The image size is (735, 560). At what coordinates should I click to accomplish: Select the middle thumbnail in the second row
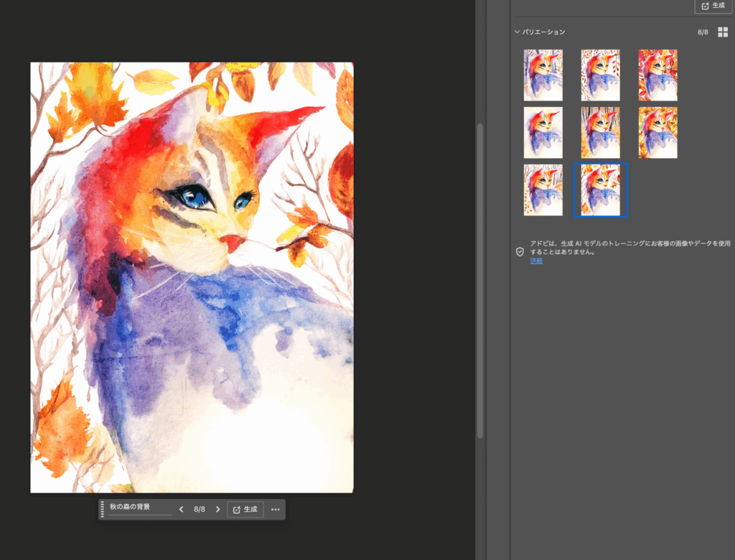[600, 132]
